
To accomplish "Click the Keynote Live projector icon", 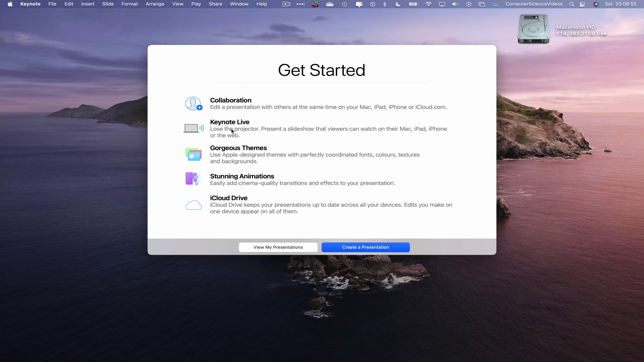I will pos(194,128).
